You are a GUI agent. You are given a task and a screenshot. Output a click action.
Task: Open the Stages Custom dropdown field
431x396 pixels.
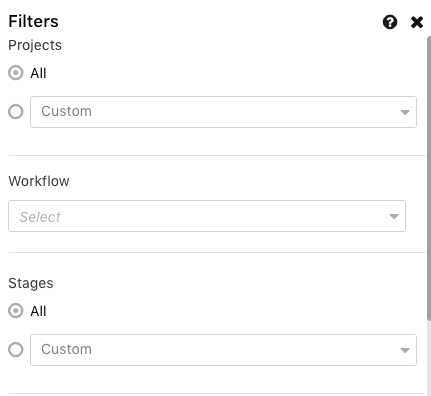[223, 350]
